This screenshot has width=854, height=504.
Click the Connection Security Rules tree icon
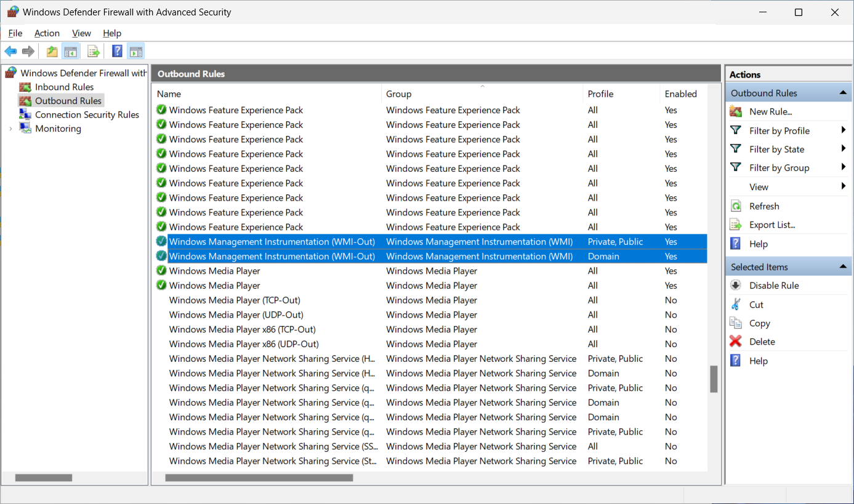[25, 114]
